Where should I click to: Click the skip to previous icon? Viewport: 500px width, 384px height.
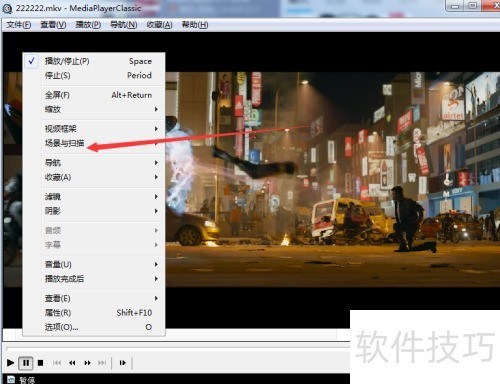[x=57, y=363]
